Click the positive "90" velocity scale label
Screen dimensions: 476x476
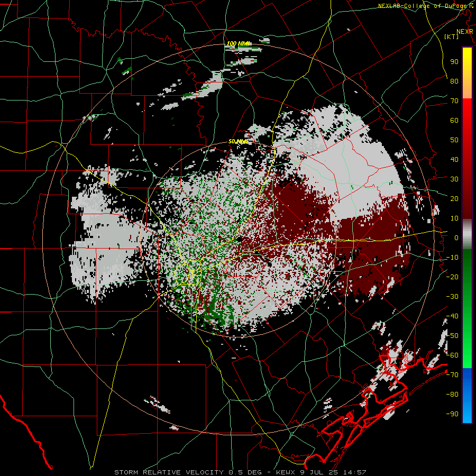tap(454, 62)
